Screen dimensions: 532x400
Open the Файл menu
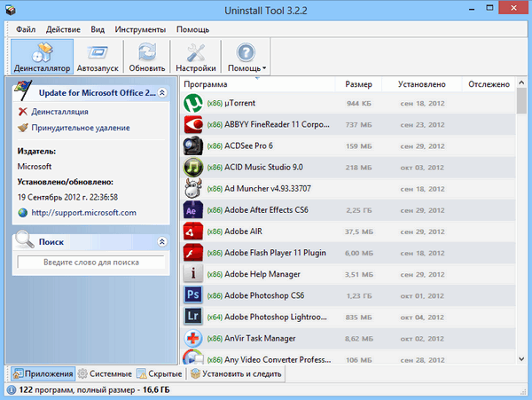pyautogui.click(x=26, y=29)
